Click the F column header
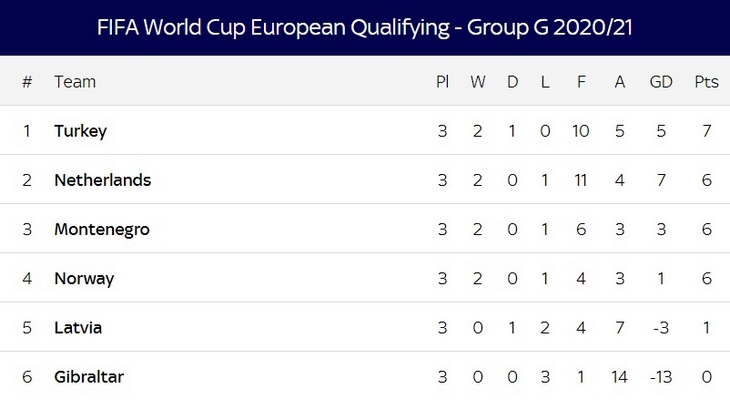Viewport: 730px width, 410px height. pos(581,82)
